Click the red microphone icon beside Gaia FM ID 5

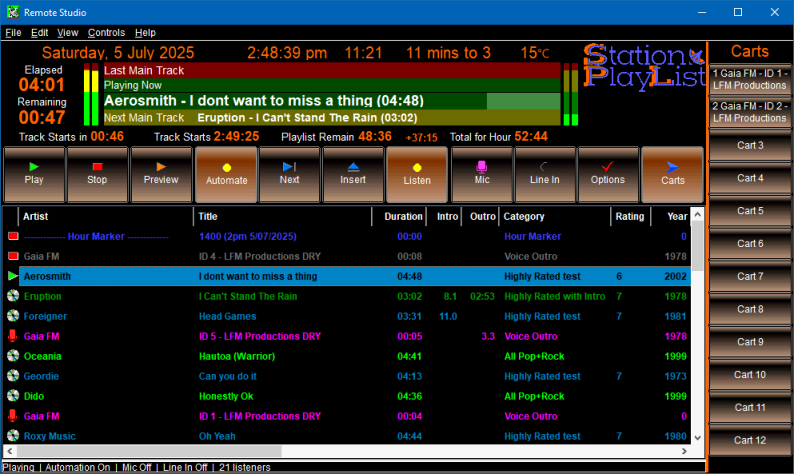[12, 336]
